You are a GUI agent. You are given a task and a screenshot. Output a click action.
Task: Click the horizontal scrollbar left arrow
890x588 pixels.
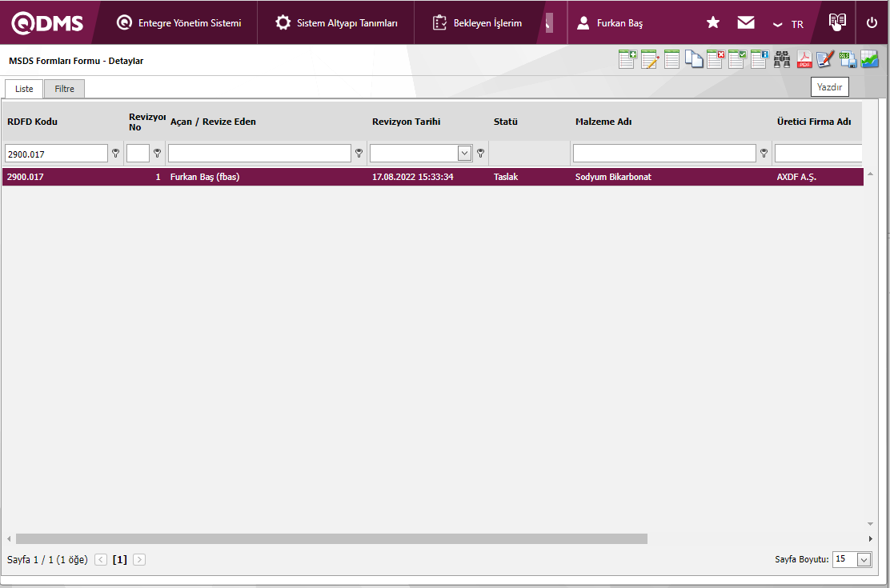pos(9,538)
